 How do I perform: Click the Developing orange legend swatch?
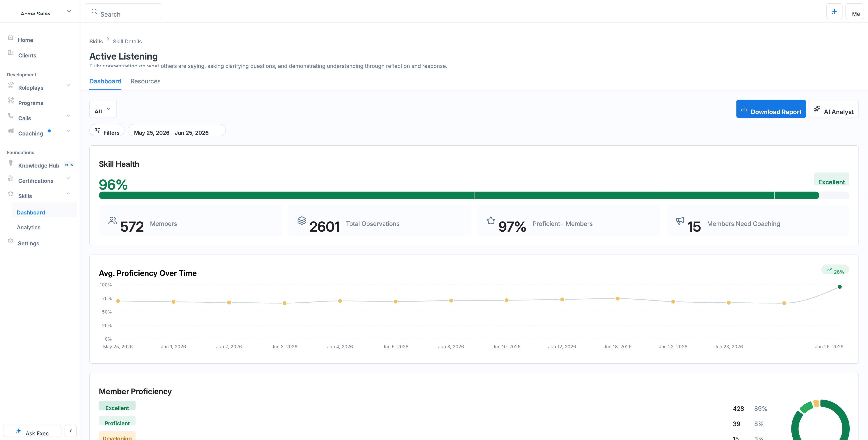click(x=117, y=436)
